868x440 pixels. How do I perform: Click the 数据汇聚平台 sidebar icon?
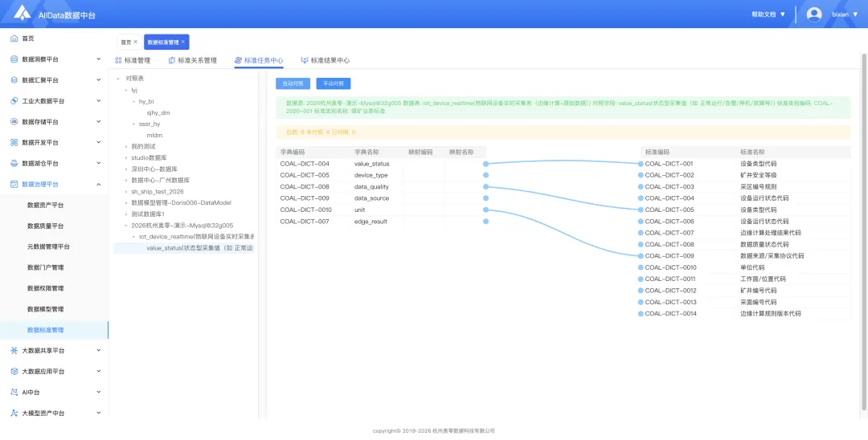(14, 80)
